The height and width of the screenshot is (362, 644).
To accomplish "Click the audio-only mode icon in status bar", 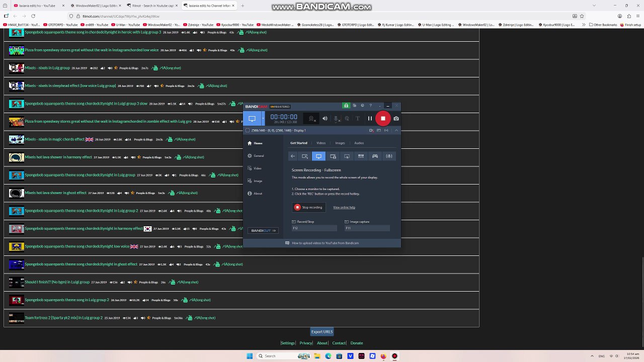I will 386,130.
